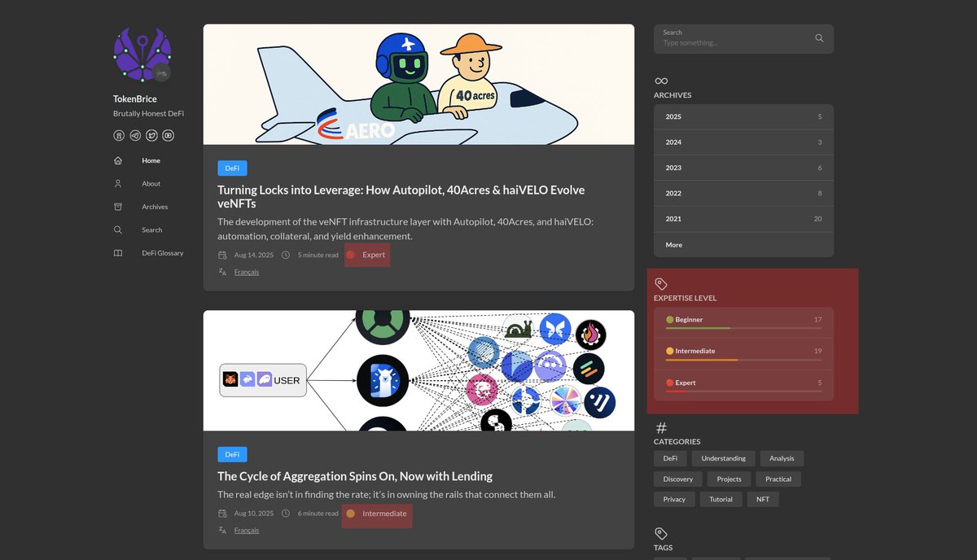Click the 'Aug 14, 2025' date
Viewport: 977px width, 560px height.
pyautogui.click(x=254, y=255)
